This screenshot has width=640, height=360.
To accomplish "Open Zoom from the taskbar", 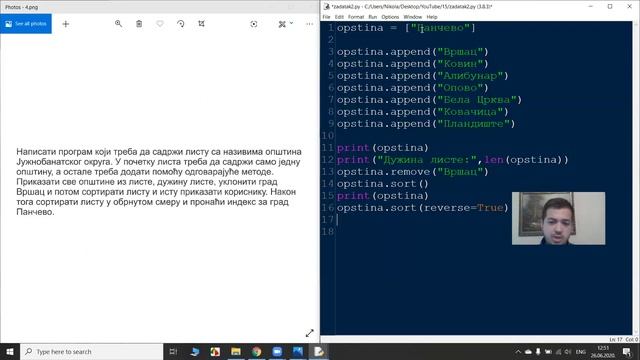I will tap(277, 351).
